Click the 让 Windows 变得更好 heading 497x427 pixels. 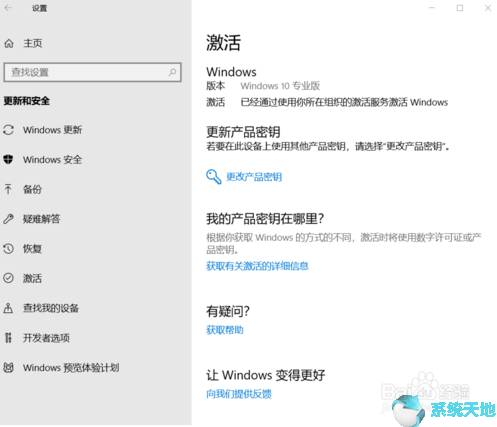[266, 375]
